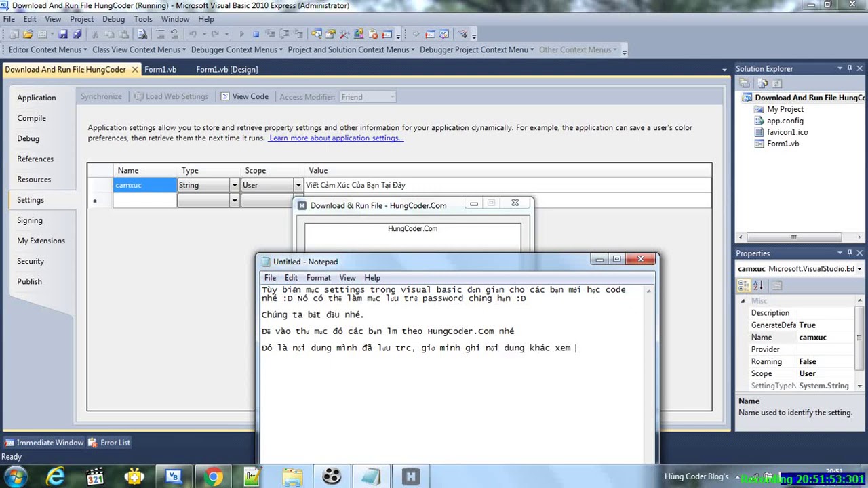
Task: Click the Value cell of camxuc setting
Action: [x=508, y=185]
